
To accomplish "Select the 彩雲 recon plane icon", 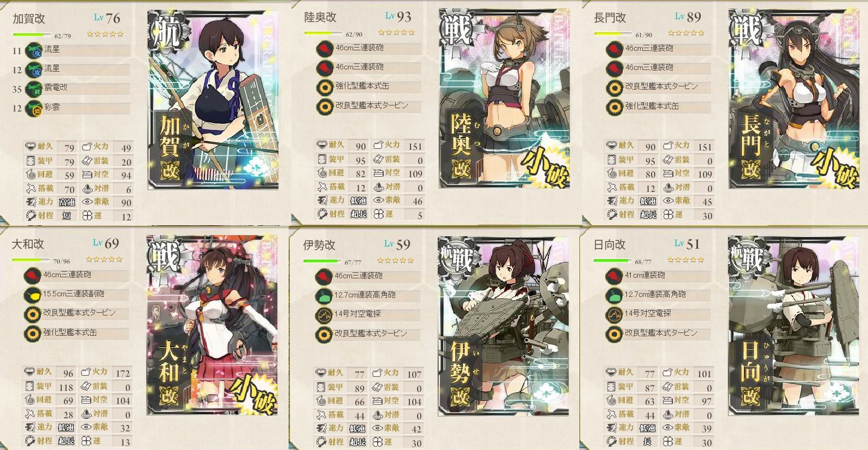I will 35,107.
